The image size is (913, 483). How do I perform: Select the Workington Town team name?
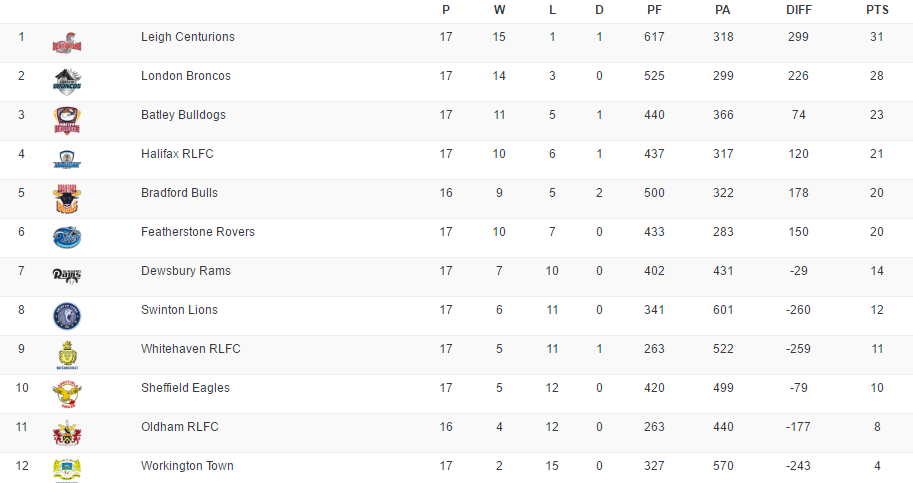tap(188, 466)
